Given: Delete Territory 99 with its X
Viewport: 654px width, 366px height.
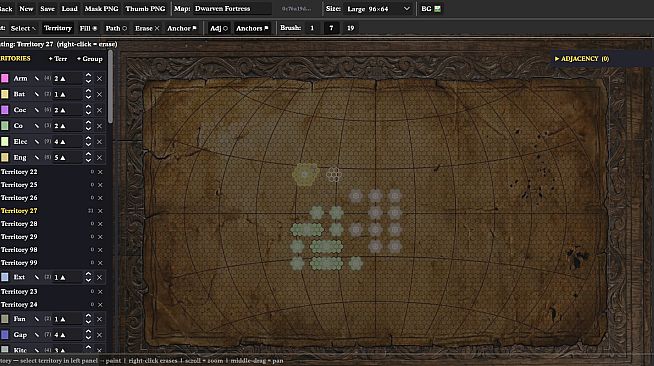Looking at the screenshot, I should coord(100,263).
